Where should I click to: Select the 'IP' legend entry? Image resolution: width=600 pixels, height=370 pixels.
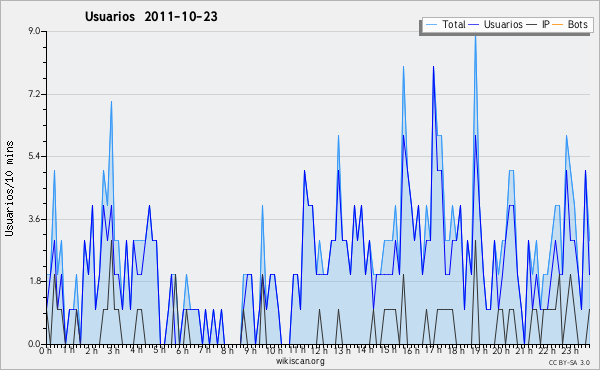[x=546, y=24]
